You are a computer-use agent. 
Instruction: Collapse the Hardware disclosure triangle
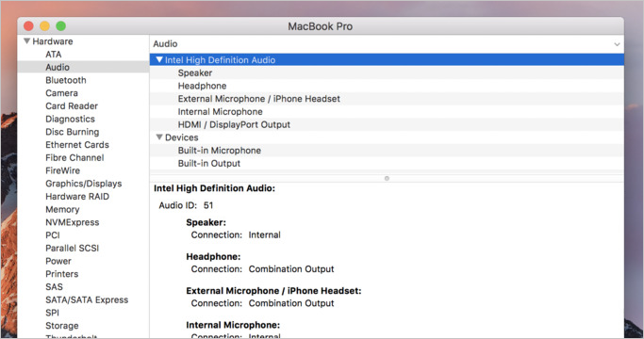pos(27,41)
